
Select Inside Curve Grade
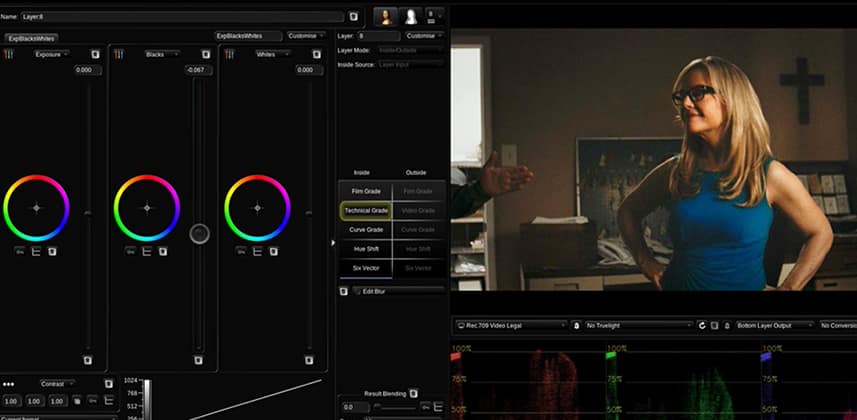point(366,230)
